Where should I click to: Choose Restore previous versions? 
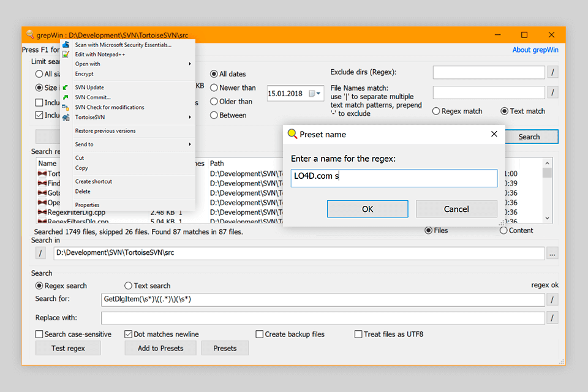coord(105,131)
